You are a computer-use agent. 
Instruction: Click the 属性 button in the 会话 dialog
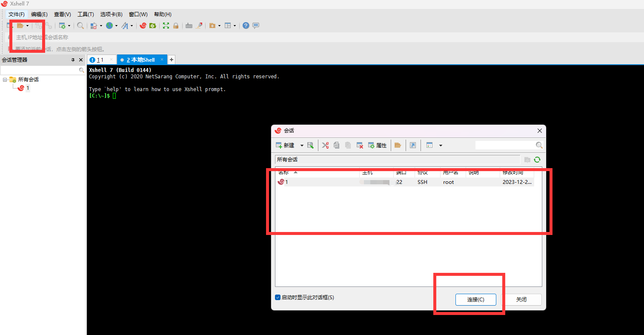(377, 145)
